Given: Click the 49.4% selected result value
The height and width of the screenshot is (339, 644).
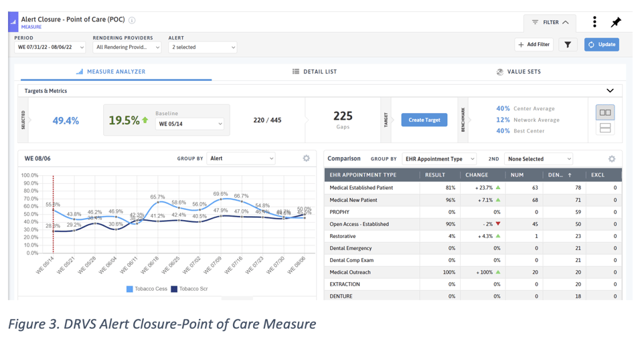Looking at the screenshot, I should click(x=66, y=120).
